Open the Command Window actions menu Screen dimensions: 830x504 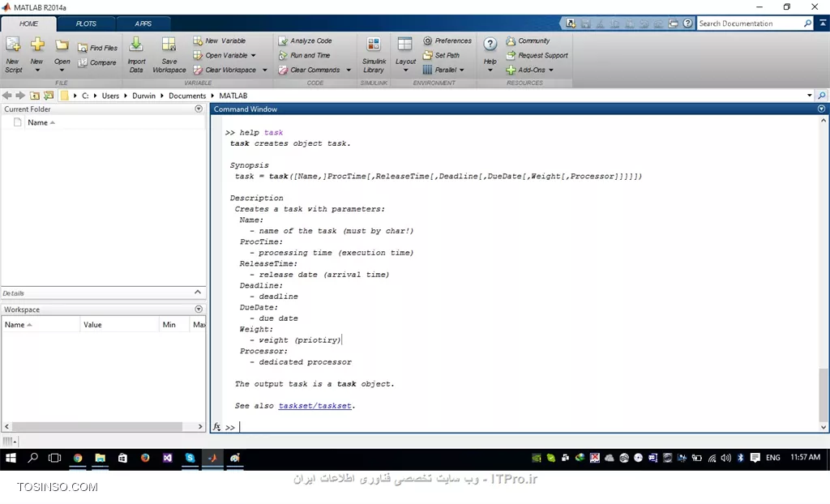(x=822, y=109)
